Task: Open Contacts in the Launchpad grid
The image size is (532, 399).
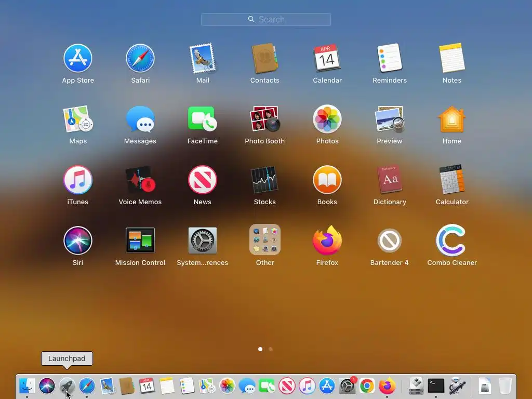Action: click(264, 58)
